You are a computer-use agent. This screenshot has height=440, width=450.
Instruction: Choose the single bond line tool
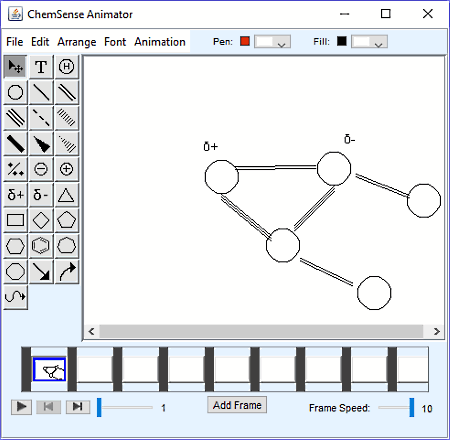[41, 92]
